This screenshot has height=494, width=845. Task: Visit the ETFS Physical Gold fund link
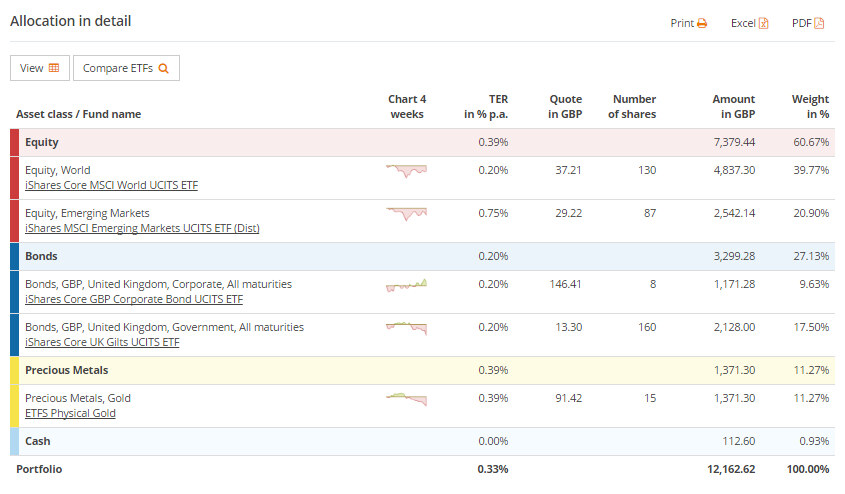70,413
